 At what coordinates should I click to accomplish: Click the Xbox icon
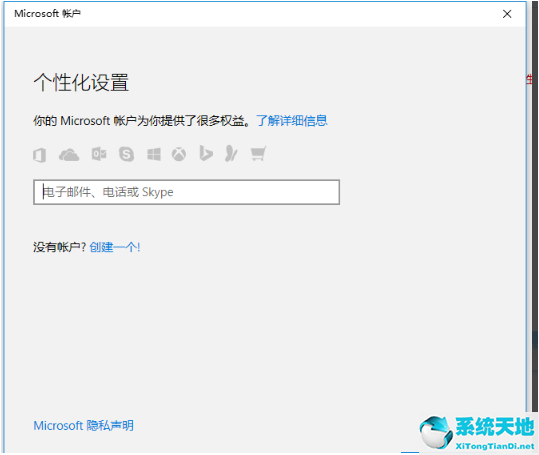179,154
